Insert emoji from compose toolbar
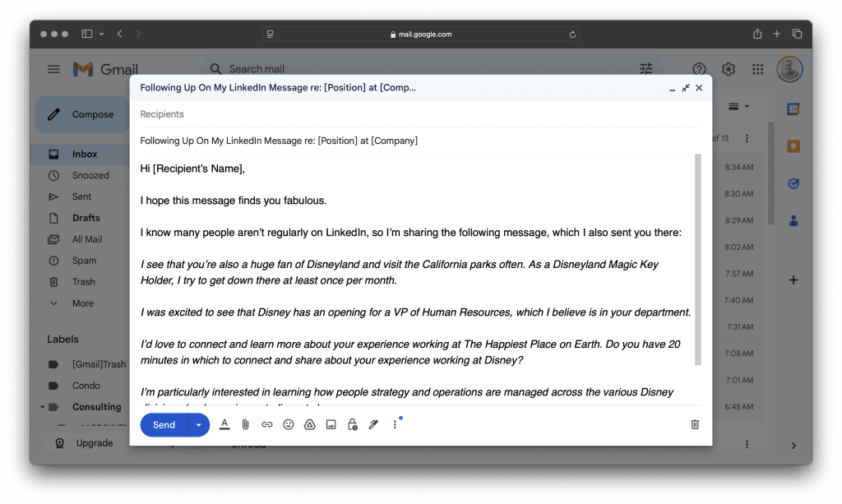The image size is (842, 504). coord(289,424)
